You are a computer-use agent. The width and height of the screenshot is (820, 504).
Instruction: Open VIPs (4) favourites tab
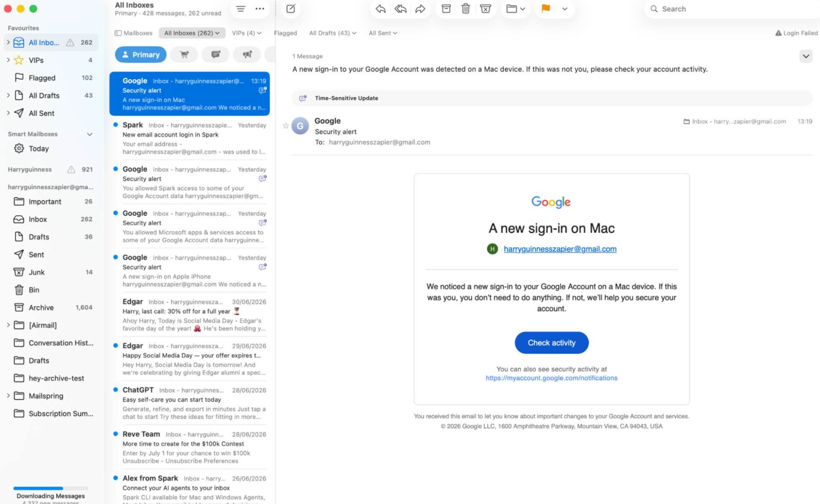[246, 33]
